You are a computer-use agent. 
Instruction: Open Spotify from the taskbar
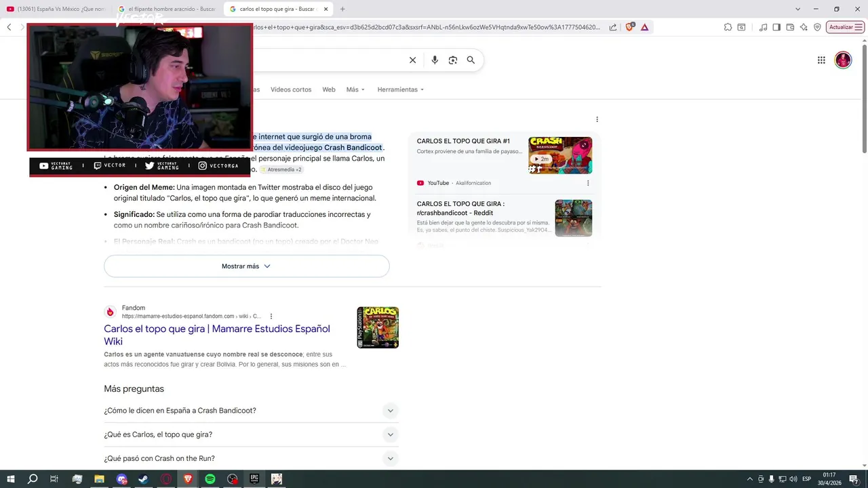point(210,479)
